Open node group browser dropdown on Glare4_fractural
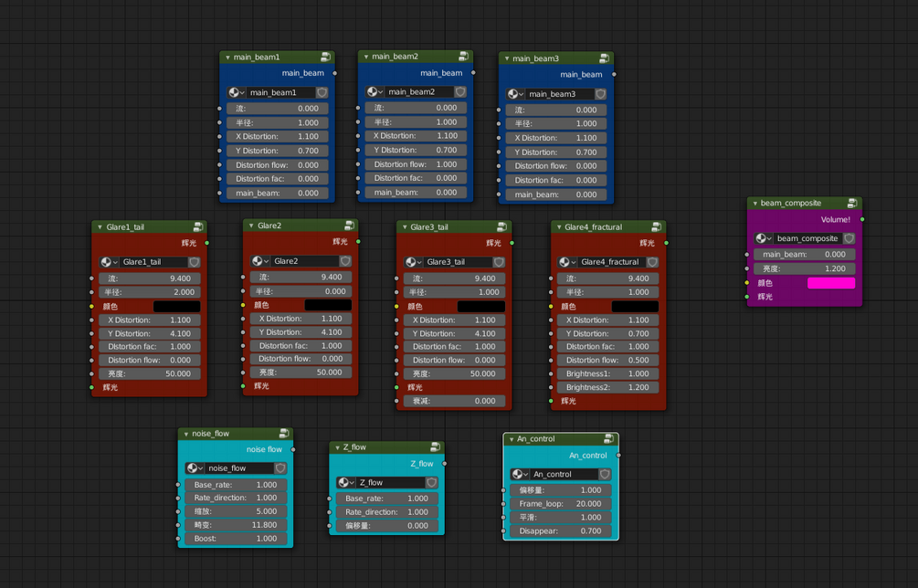 click(x=568, y=262)
